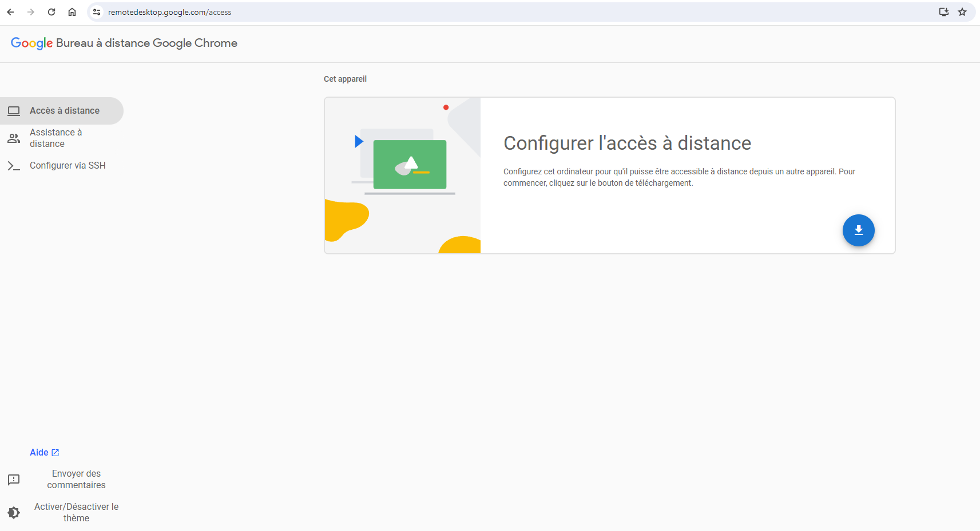980x531 pixels.
Task: Select the Accès à distance laptop icon
Action: click(14, 111)
